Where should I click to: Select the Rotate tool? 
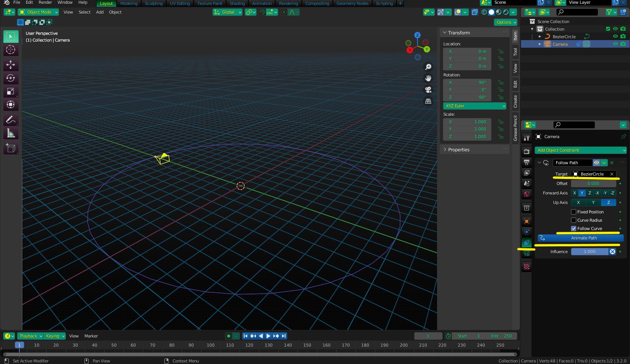(x=11, y=78)
